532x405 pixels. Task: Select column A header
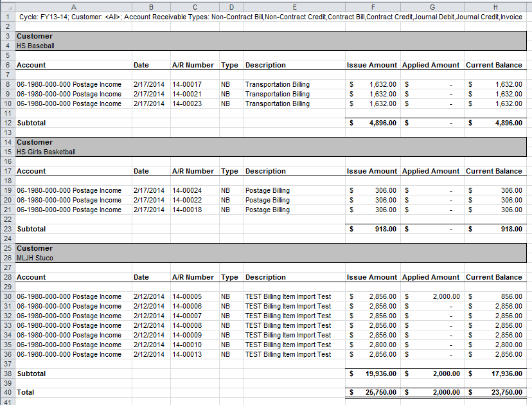[73, 7]
